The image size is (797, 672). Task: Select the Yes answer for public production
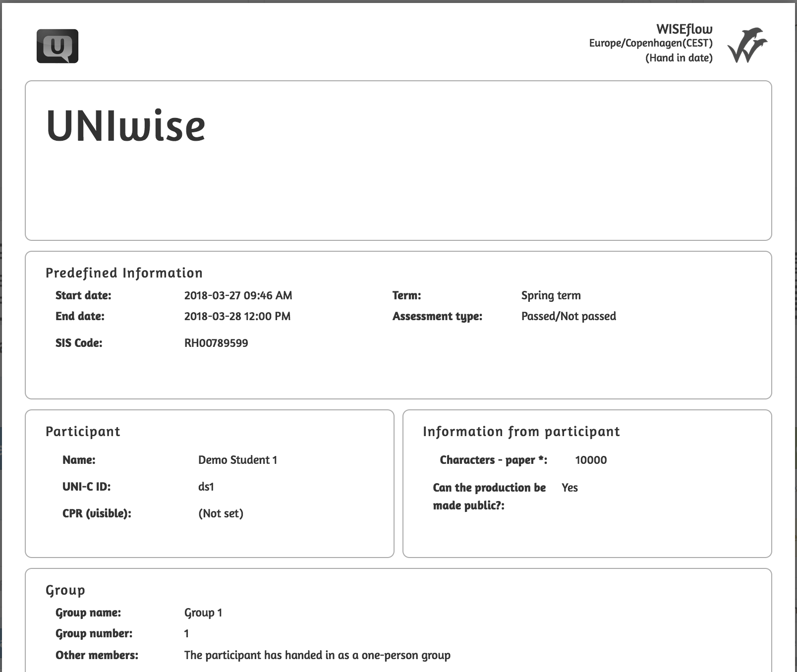[569, 488]
